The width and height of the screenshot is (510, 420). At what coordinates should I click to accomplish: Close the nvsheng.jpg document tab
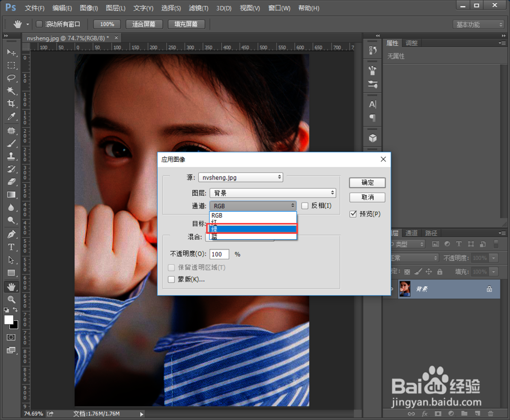click(116, 38)
